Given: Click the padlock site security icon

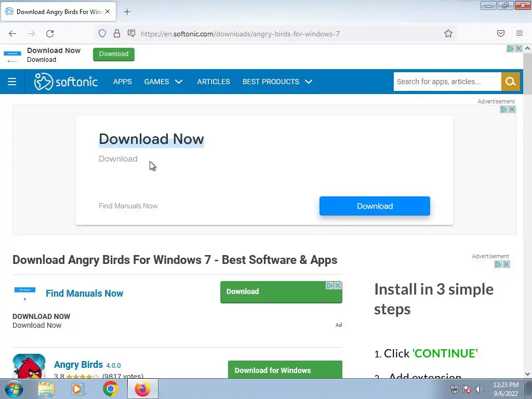Looking at the screenshot, I should tap(117, 33).
